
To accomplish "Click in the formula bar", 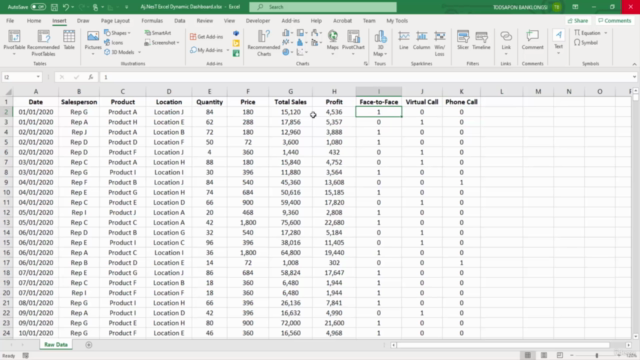I will click(x=367, y=77).
